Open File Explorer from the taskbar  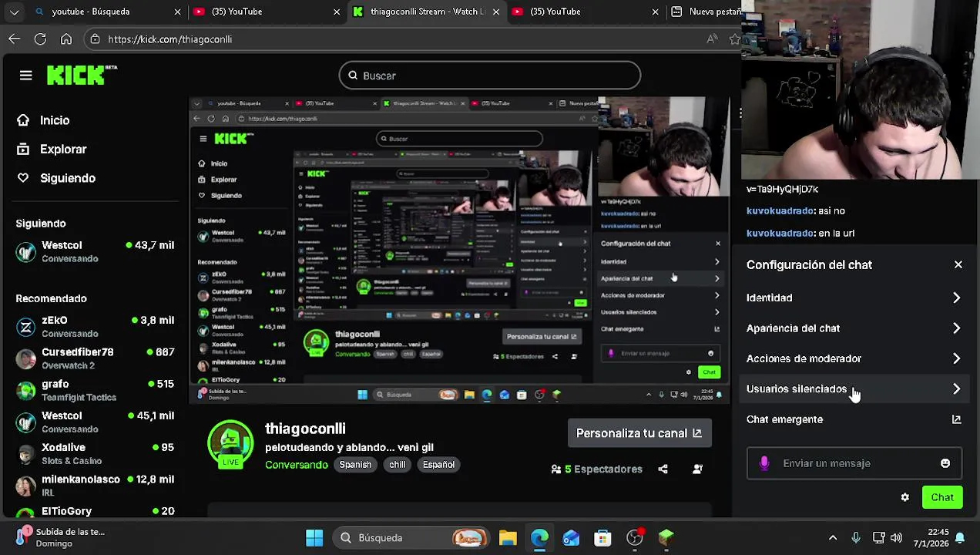508,537
